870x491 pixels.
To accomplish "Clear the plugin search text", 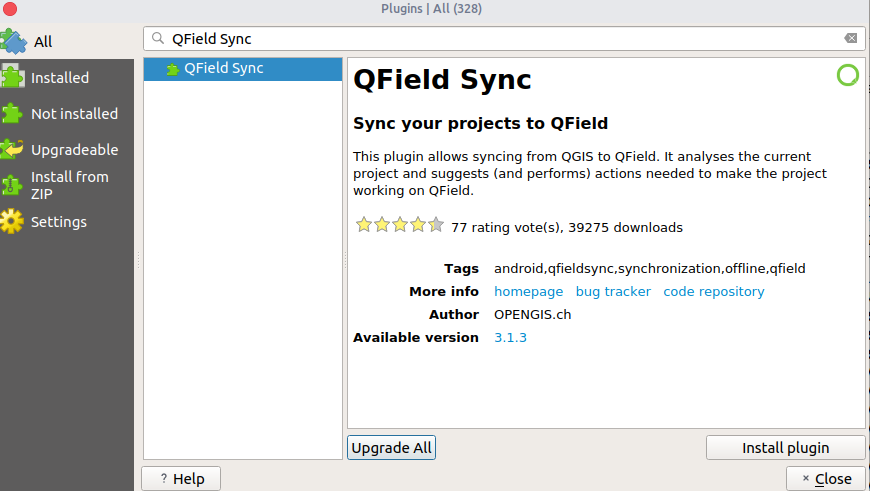I will coord(851,38).
